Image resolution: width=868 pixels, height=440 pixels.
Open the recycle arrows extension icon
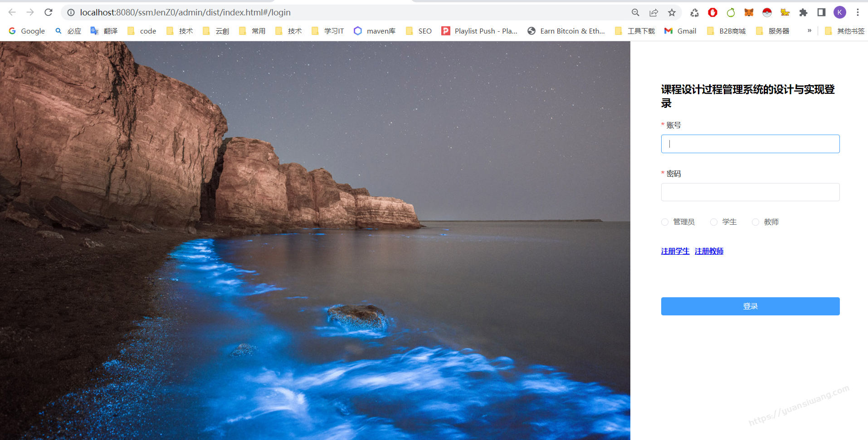(x=694, y=13)
